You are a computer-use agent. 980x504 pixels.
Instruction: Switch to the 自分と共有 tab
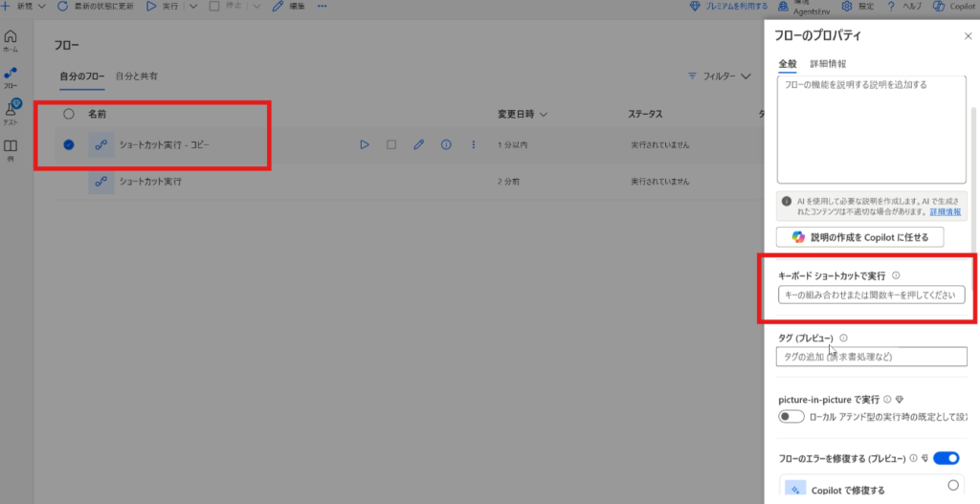137,76
